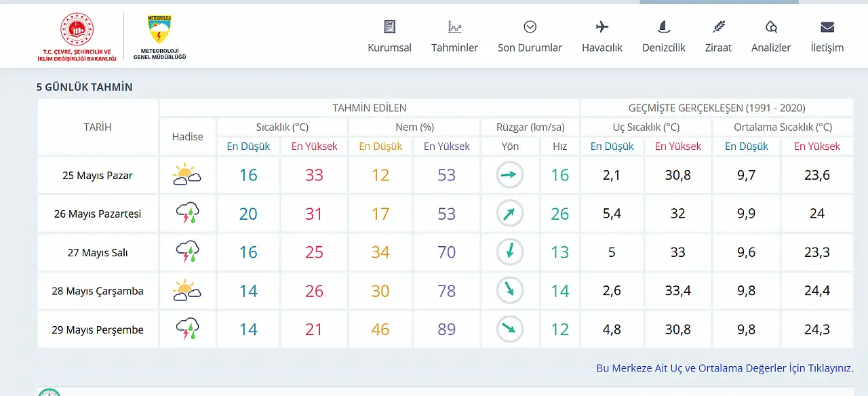Open extreme and average values link
The width and height of the screenshot is (868, 396).
[x=724, y=368]
